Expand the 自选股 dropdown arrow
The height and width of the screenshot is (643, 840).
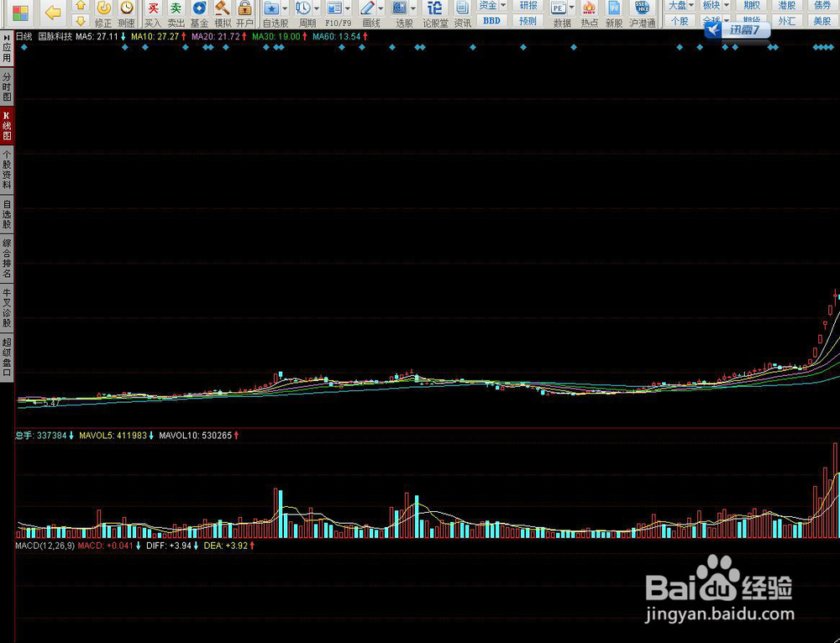285,8
